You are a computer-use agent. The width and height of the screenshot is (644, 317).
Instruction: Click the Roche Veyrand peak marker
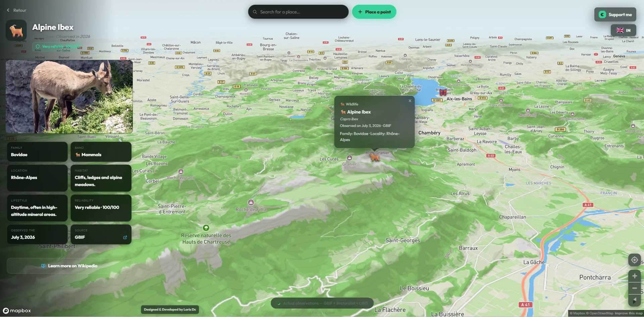pyautogui.click(x=181, y=172)
